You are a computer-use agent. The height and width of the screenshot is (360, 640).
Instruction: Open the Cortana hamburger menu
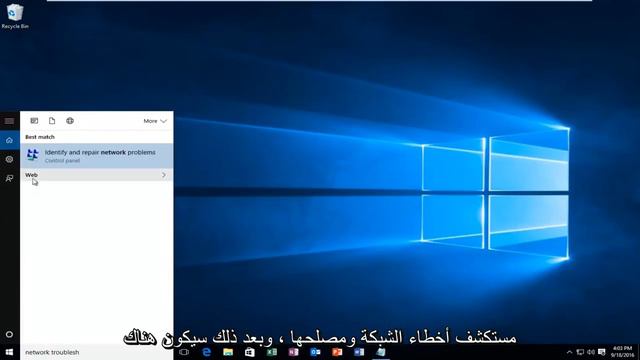pos(9,121)
